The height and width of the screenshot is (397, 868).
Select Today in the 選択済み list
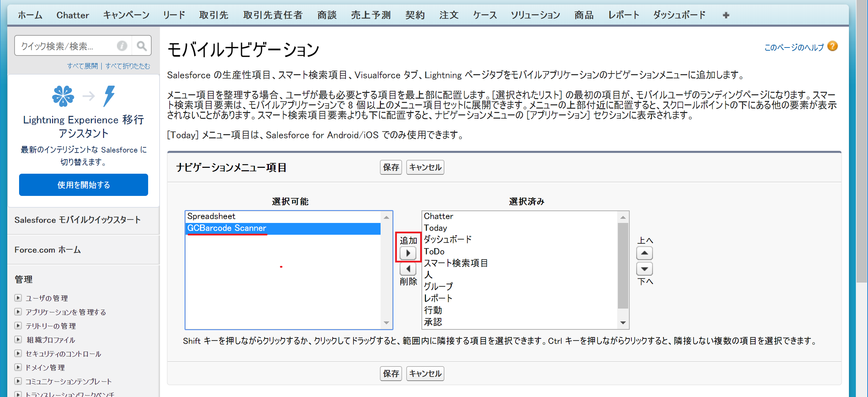pyautogui.click(x=520, y=228)
